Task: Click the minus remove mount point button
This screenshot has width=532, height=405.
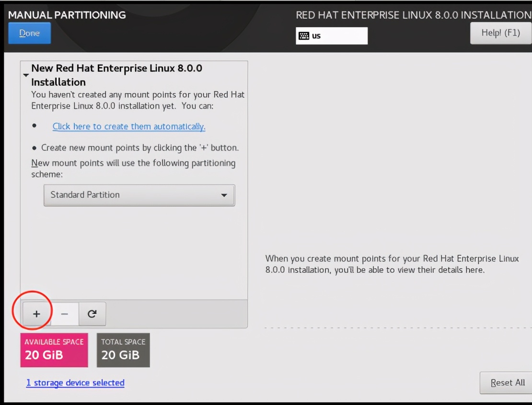Action: coord(65,314)
